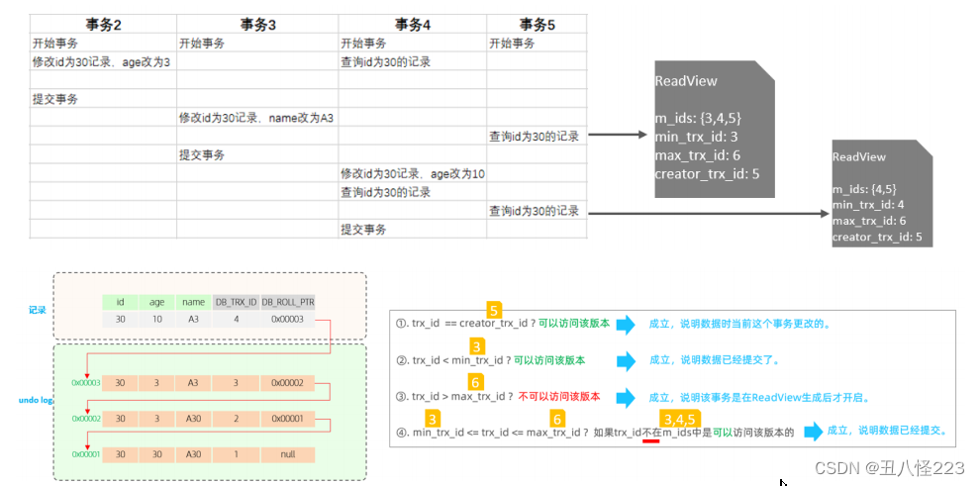Click 提交事务 in the 事务2 column

click(x=55, y=99)
